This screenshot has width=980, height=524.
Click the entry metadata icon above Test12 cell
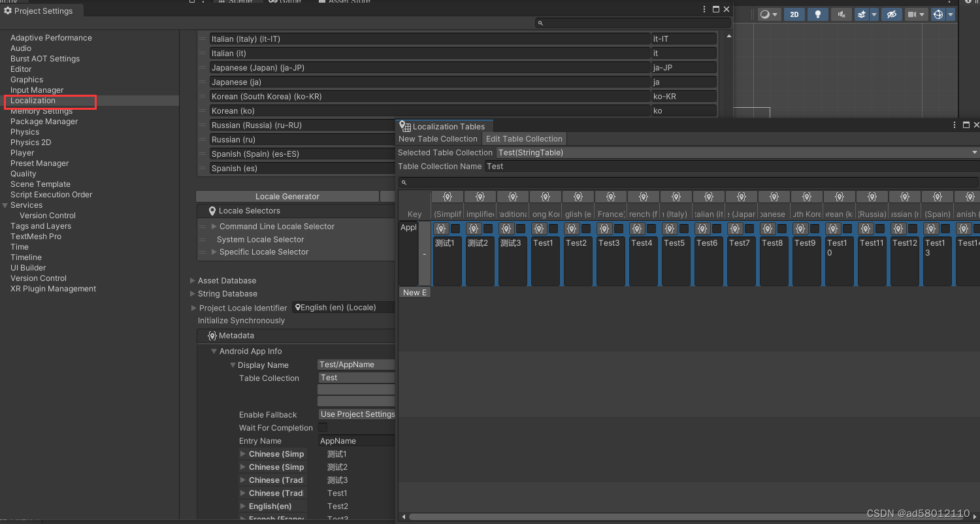click(898, 229)
